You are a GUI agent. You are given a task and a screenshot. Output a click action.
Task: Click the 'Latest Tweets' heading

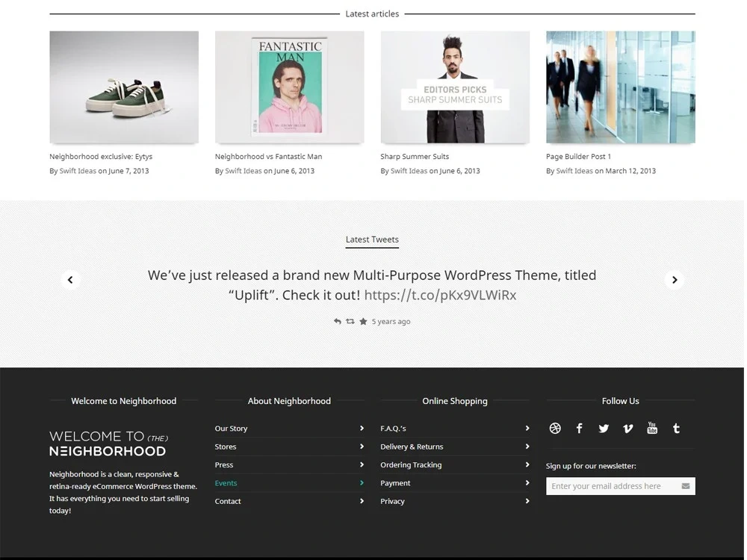pyautogui.click(x=372, y=240)
